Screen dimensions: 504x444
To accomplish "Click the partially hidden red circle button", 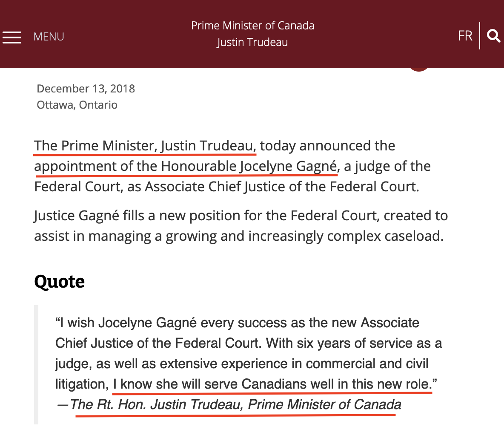I will [x=419, y=69].
